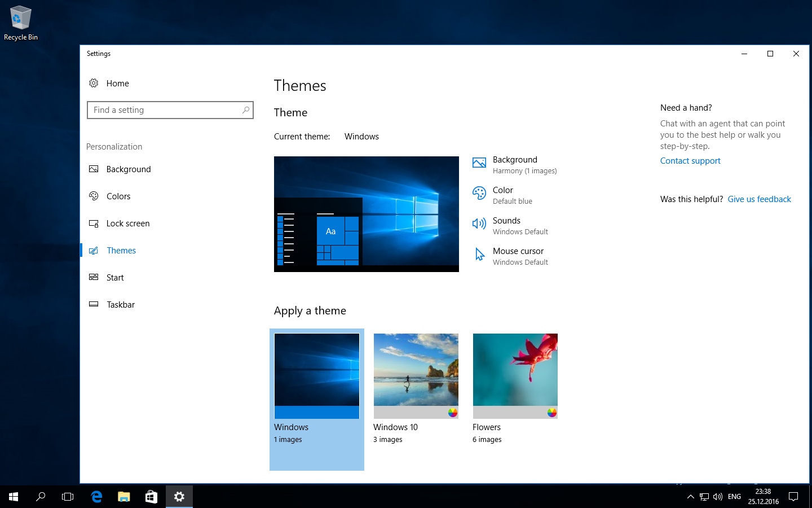Open the Action Center notifications icon
The image size is (812, 508).
[793, 497]
